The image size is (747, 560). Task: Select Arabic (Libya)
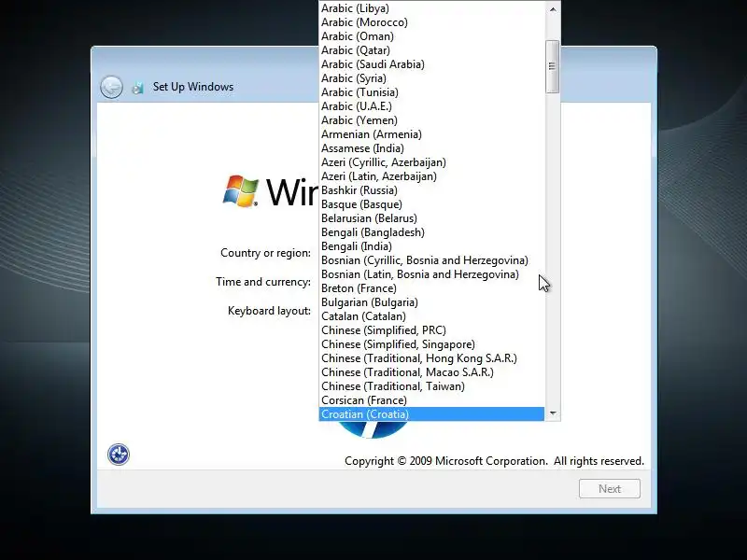point(431,8)
